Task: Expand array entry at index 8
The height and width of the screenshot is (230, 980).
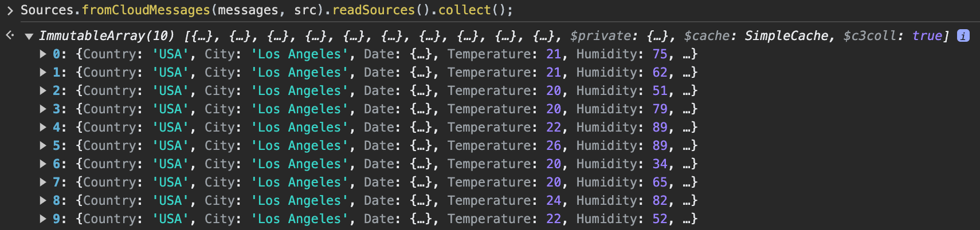Action: pos(43,201)
